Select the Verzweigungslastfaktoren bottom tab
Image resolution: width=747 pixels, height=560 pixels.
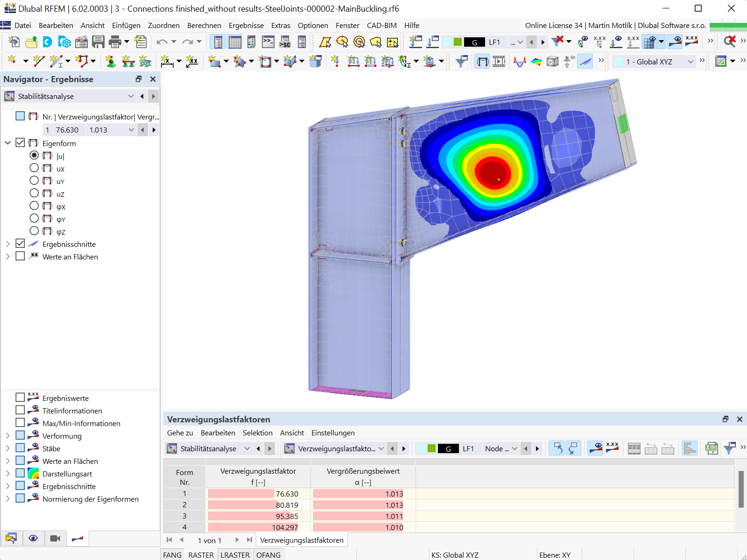pyautogui.click(x=302, y=540)
